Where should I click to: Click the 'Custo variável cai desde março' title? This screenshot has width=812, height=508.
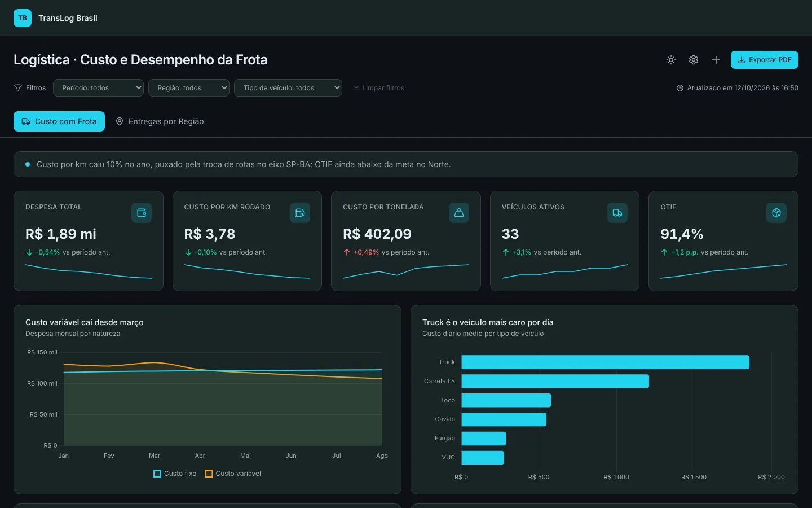click(85, 322)
